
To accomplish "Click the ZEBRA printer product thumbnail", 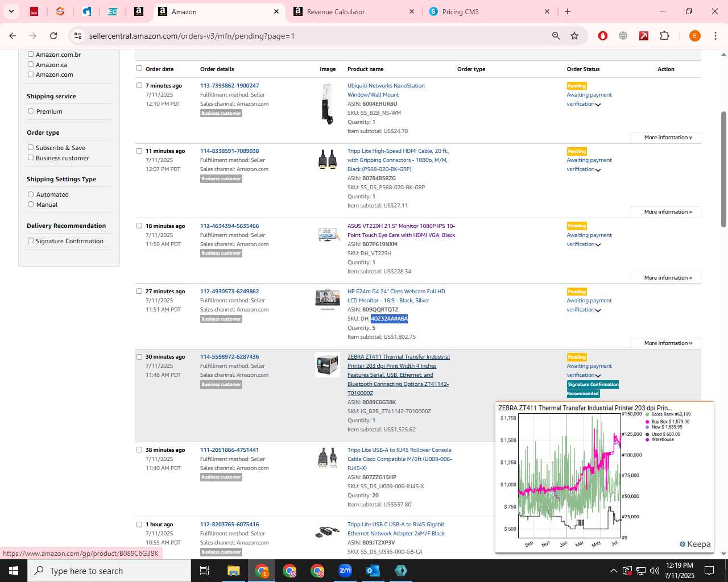I will (328, 365).
